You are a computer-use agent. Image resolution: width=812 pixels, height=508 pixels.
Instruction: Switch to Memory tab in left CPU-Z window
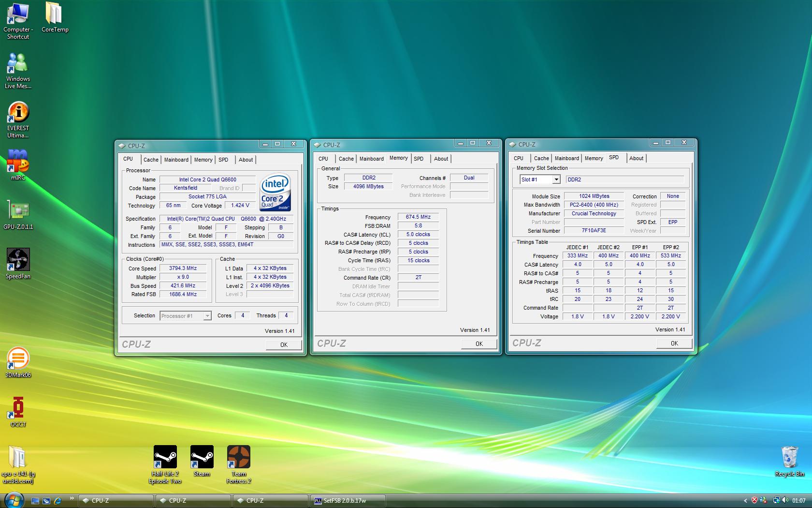203,160
